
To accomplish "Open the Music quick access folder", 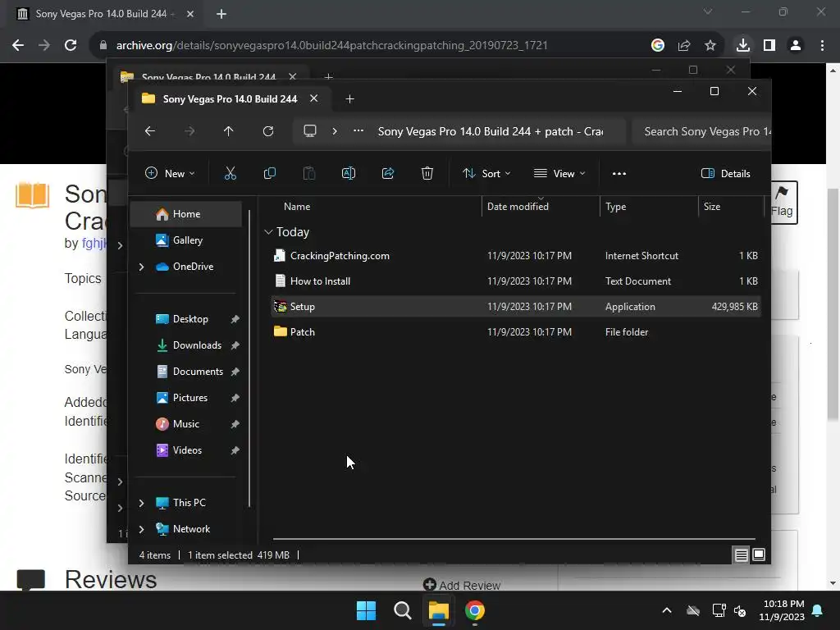I will (x=186, y=424).
